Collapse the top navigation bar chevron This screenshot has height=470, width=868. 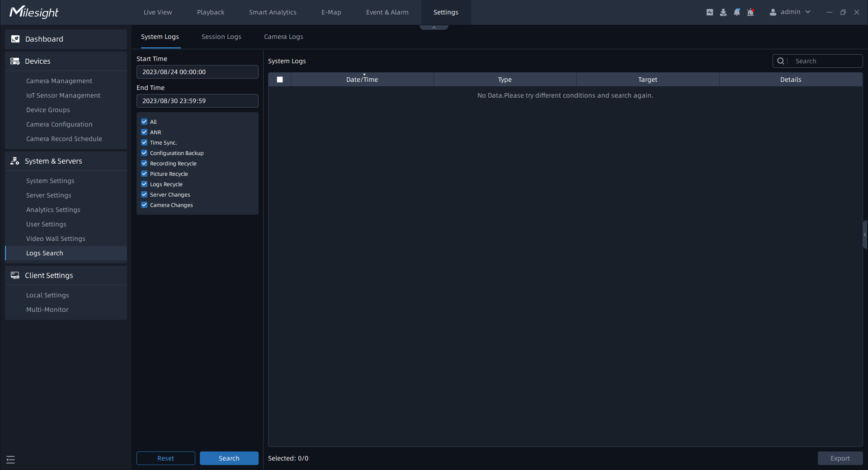(x=434, y=28)
